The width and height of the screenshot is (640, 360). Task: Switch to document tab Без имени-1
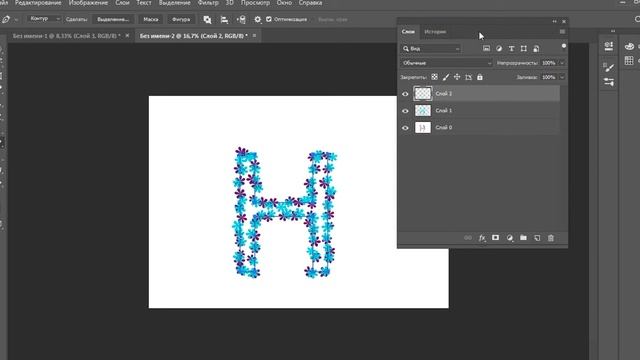(x=67, y=36)
